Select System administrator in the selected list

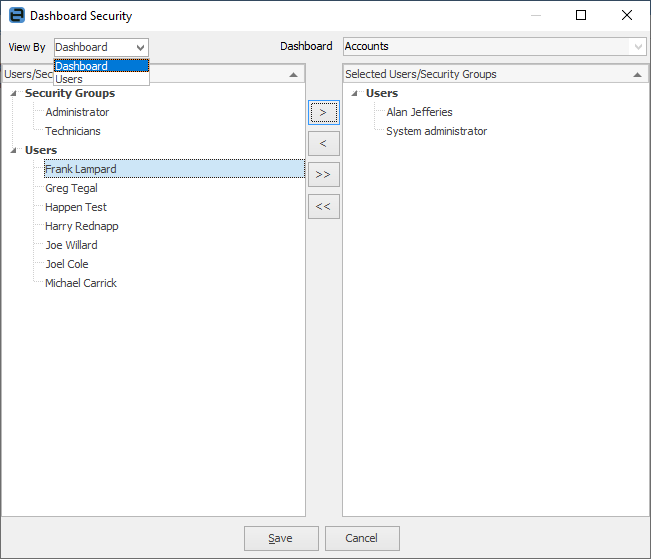pyautogui.click(x=436, y=131)
